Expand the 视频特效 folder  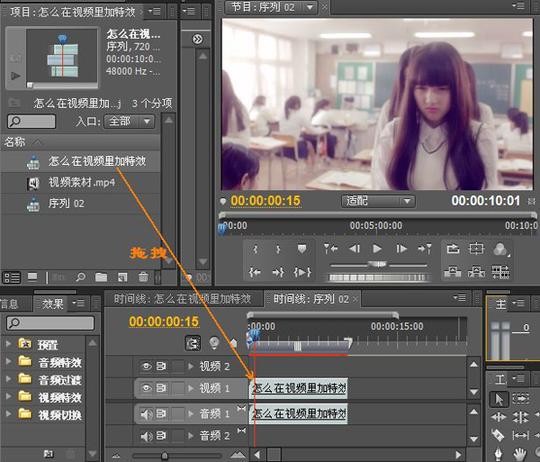pyautogui.click(x=9, y=396)
